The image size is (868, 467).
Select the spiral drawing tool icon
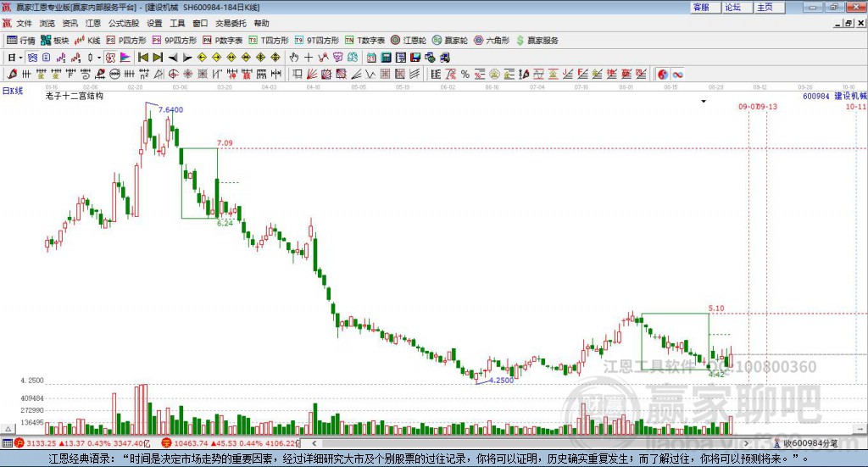pyautogui.click(x=86, y=74)
